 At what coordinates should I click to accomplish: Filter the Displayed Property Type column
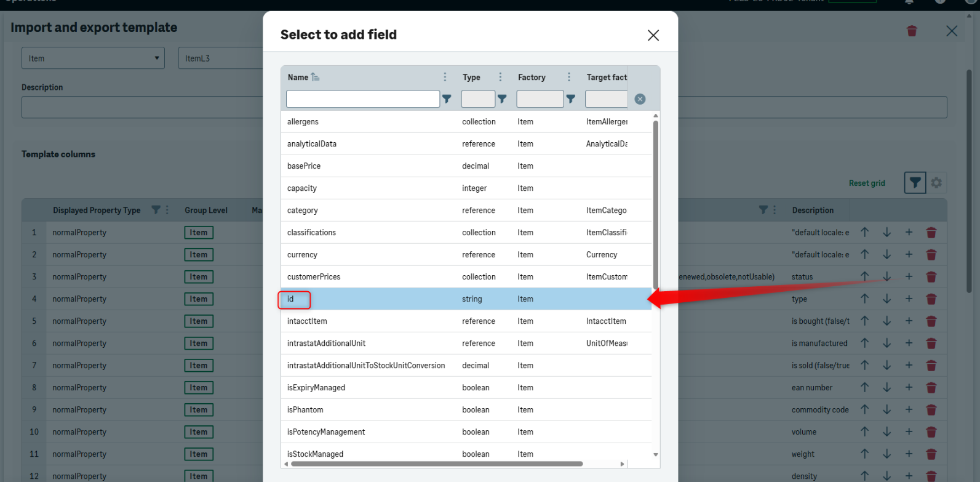click(156, 210)
